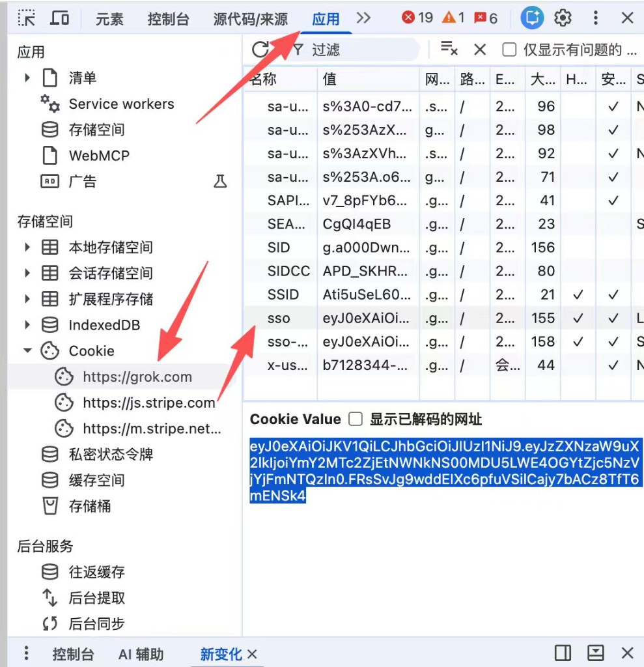Click the 1 warning counter

click(x=453, y=18)
